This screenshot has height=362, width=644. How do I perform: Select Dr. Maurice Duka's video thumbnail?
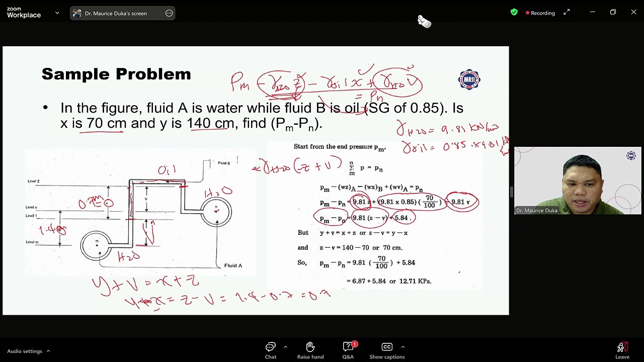[578, 181]
